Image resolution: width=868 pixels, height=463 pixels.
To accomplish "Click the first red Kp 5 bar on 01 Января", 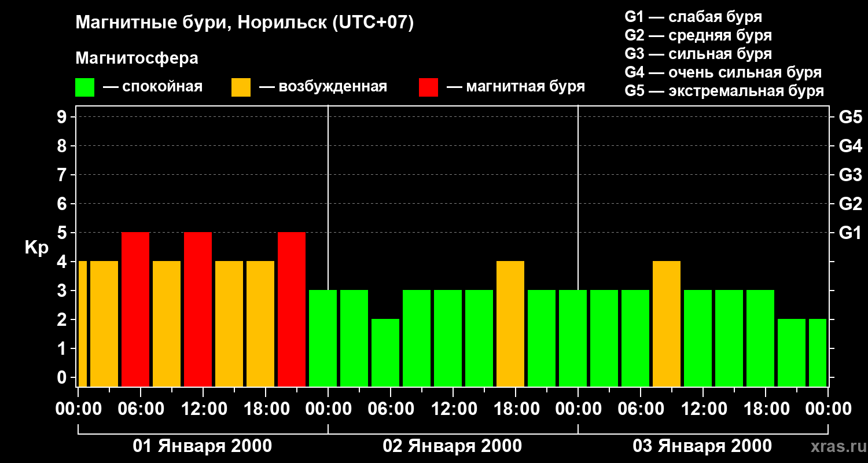I will [135, 309].
